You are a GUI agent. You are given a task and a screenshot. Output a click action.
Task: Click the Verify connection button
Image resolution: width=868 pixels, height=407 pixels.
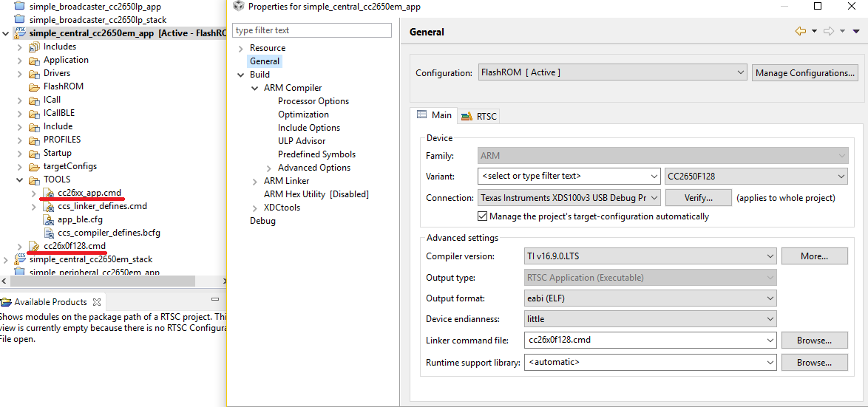(698, 197)
